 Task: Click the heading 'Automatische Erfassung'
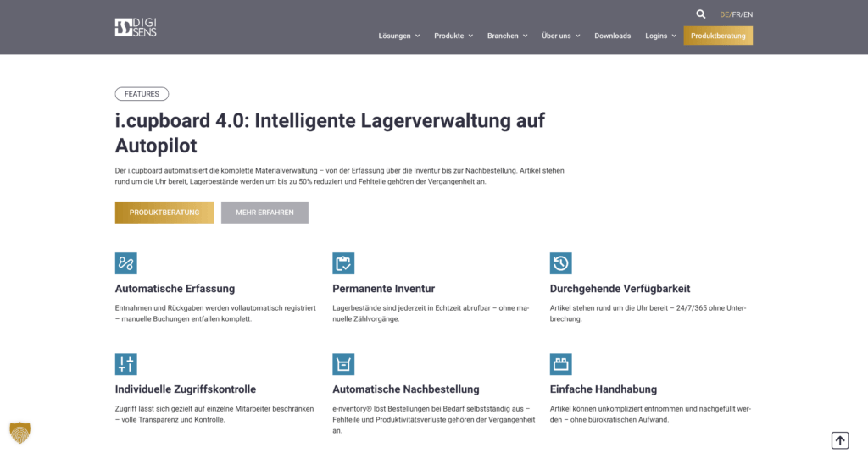point(175,289)
